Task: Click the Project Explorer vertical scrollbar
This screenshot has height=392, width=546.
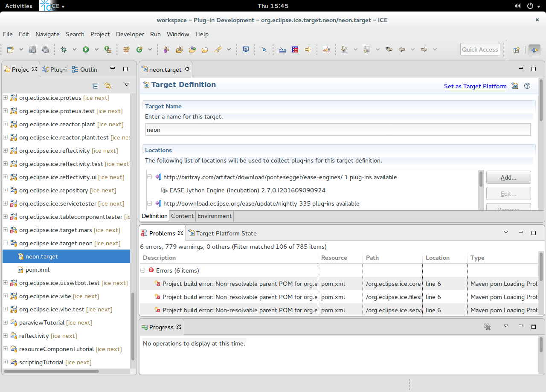Action: click(x=133, y=326)
